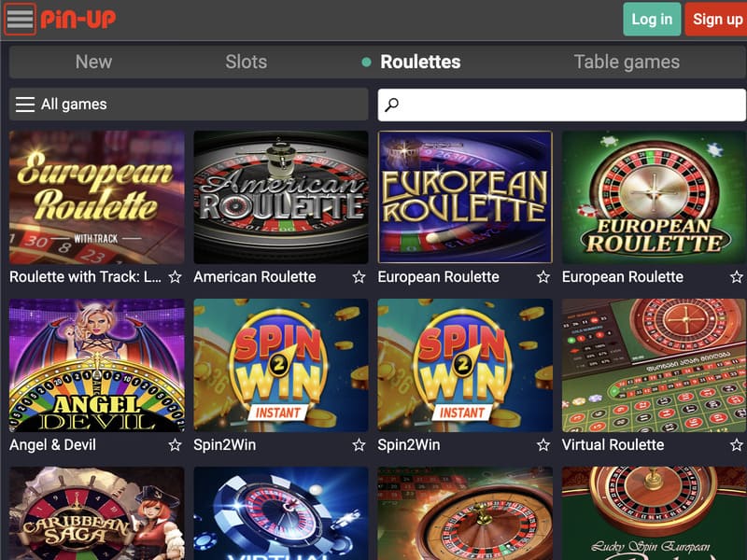Click the favorite star on Virtual Roulette
This screenshot has width=747, height=560.
(734, 445)
